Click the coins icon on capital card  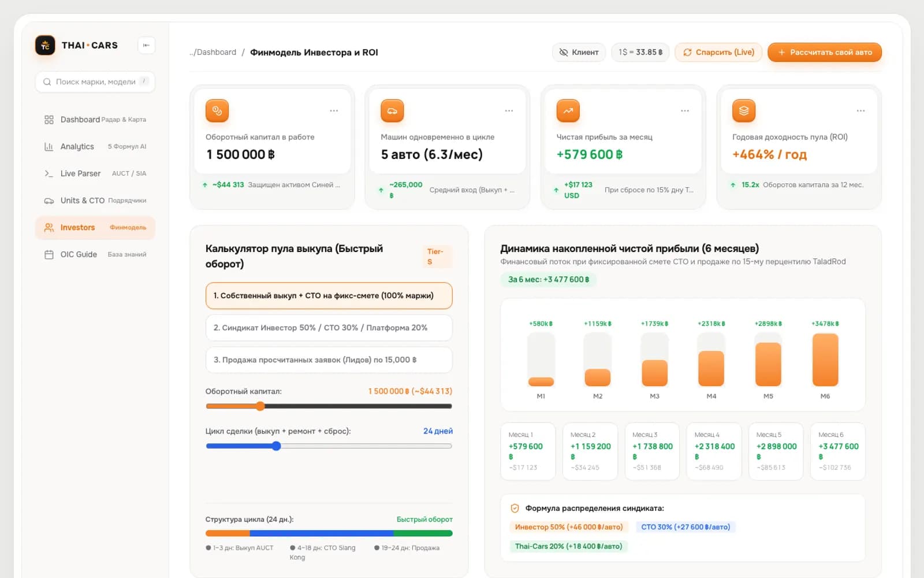tap(217, 110)
